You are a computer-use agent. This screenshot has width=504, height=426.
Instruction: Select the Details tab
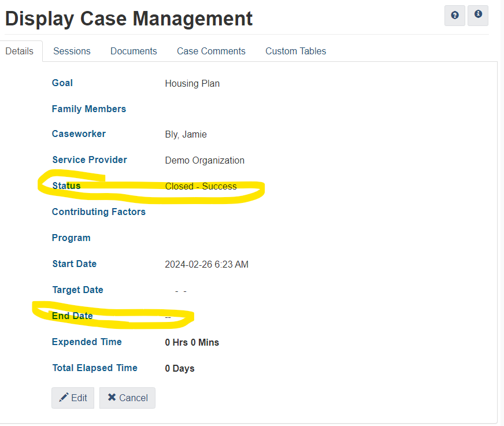coord(20,51)
